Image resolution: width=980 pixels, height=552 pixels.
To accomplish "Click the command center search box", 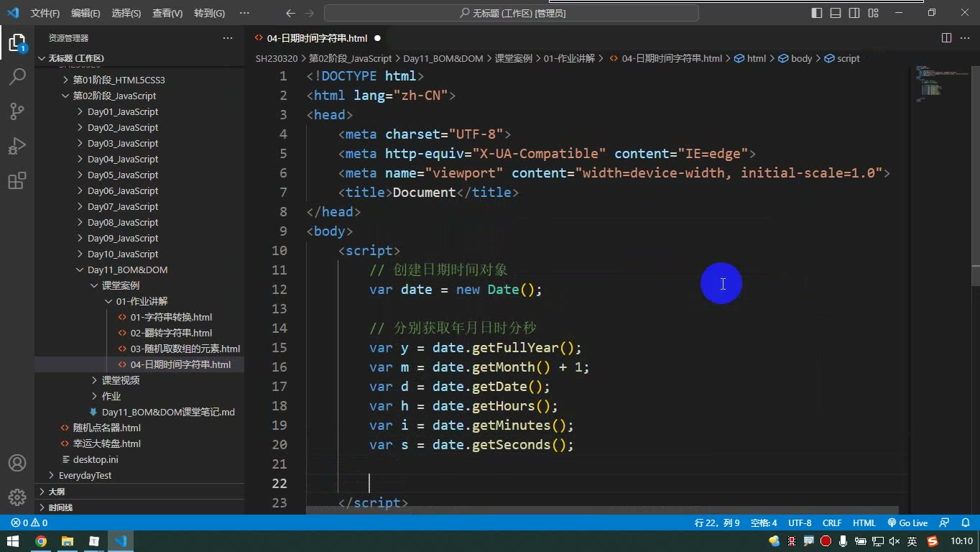I will [x=512, y=13].
